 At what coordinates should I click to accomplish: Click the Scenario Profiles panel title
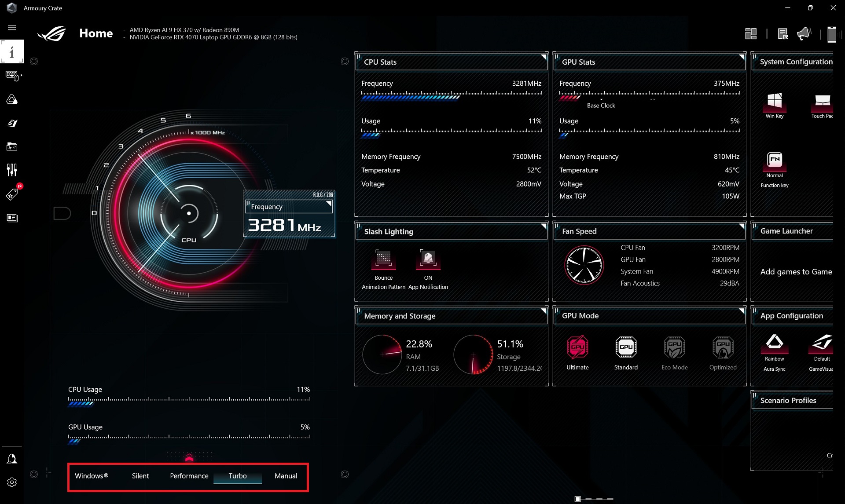(x=788, y=401)
